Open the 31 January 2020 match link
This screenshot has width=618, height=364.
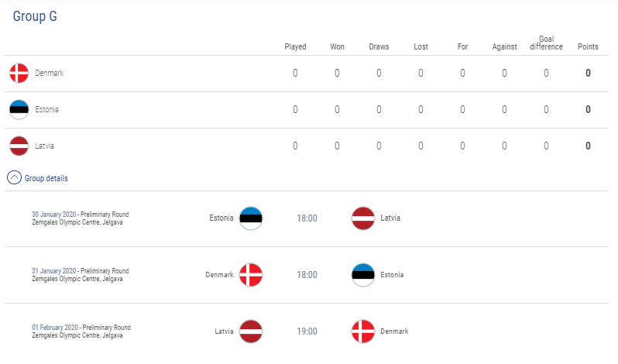click(x=54, y=271)
